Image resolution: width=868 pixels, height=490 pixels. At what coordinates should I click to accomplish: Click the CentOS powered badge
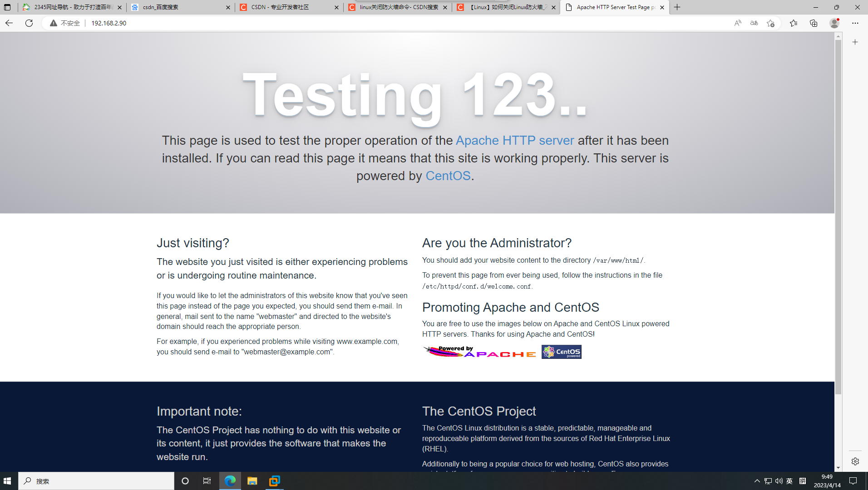click(561, 352)
